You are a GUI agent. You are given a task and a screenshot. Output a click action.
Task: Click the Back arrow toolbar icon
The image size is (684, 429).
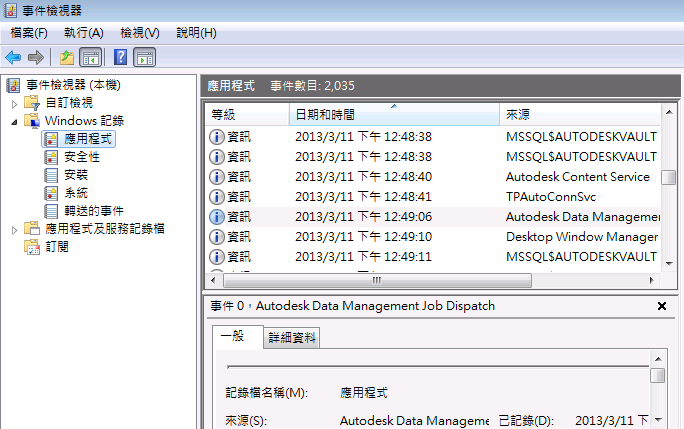13,57
